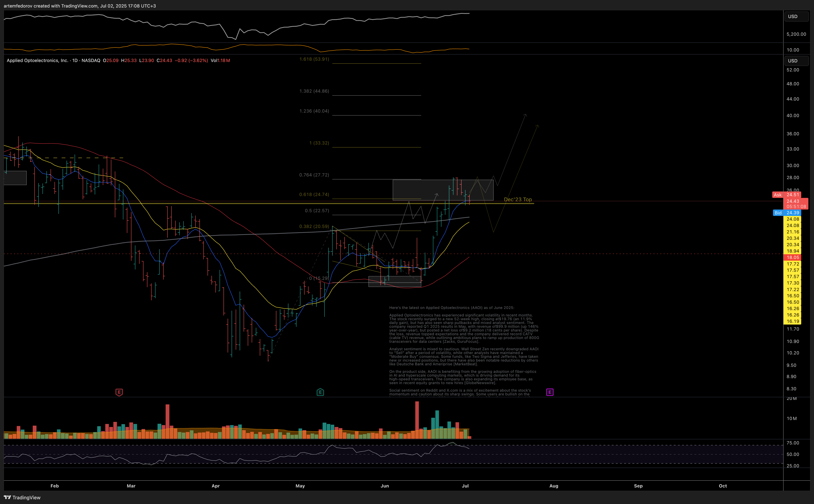Screen dimensions: 814x504
Task: Click the Applied Optoelectronics, Inc. symbol title
Action: pyautogui.click(x=37, y=60)
